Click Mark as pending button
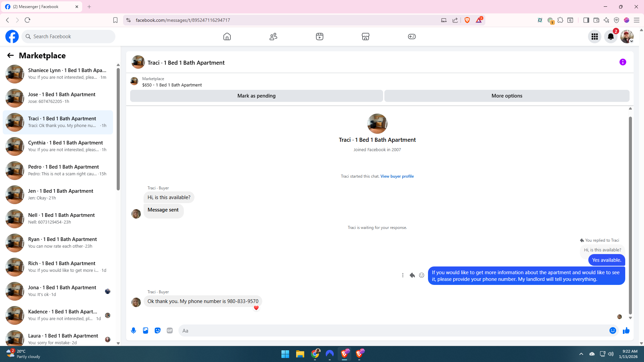The height and width of the screenshot is (362, 644). 256,96
